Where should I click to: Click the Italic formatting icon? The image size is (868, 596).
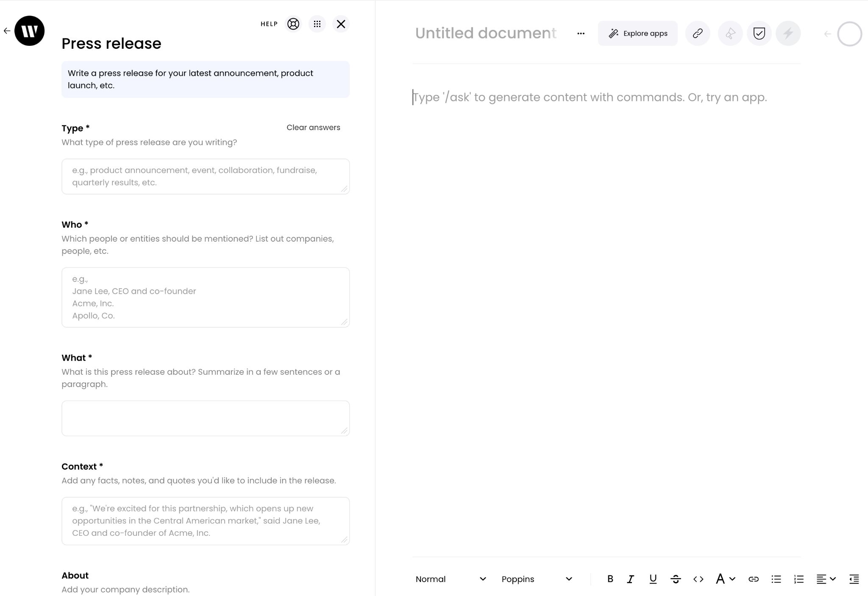pos(631,579)
